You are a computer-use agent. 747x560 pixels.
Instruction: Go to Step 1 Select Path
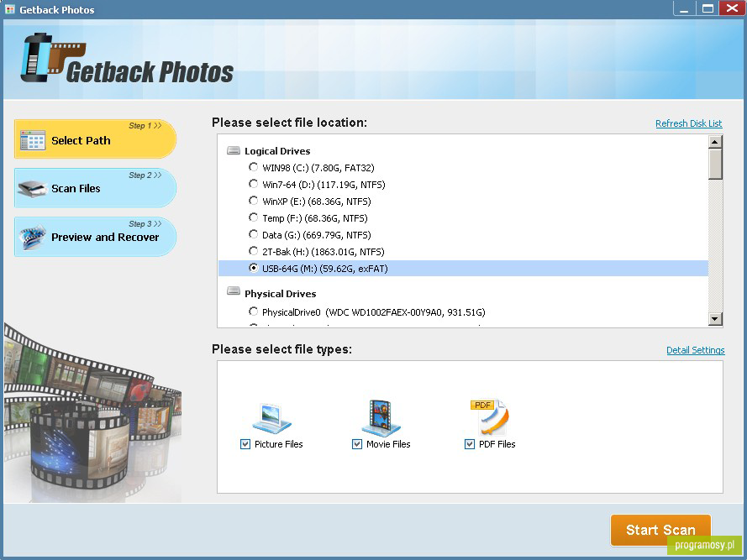pos(95,139)
